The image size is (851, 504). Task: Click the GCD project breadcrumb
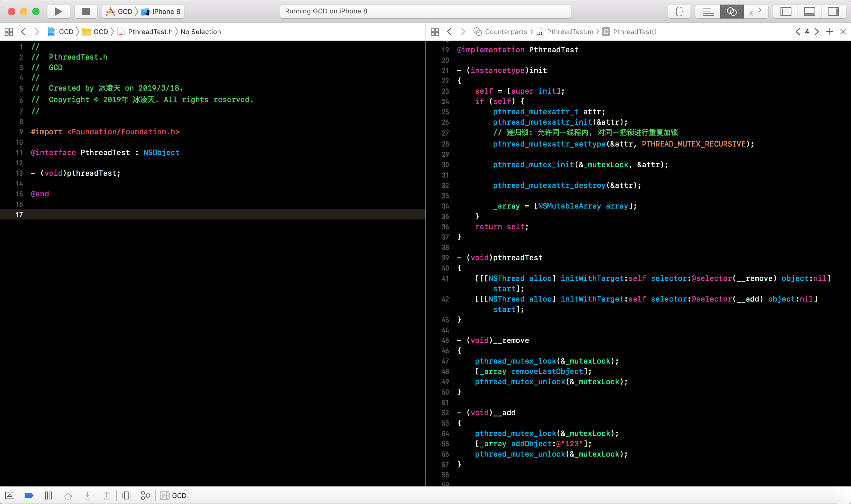(61, 32)
